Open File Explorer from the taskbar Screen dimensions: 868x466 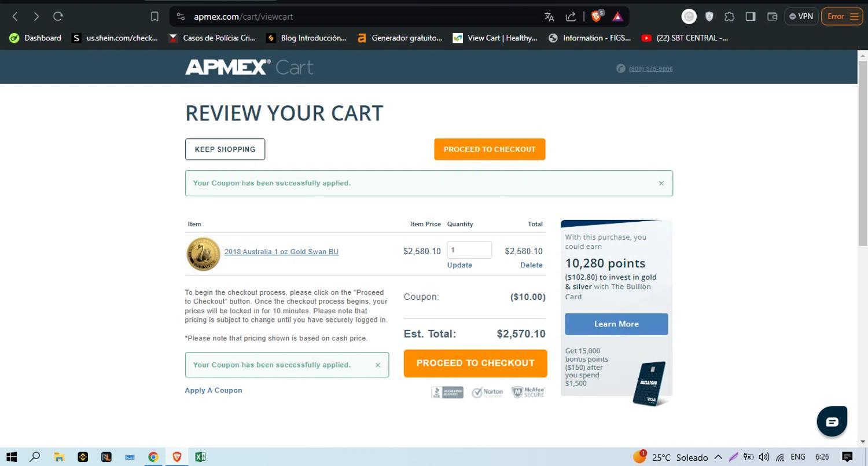pyautogui.click(x=58, y=457)
